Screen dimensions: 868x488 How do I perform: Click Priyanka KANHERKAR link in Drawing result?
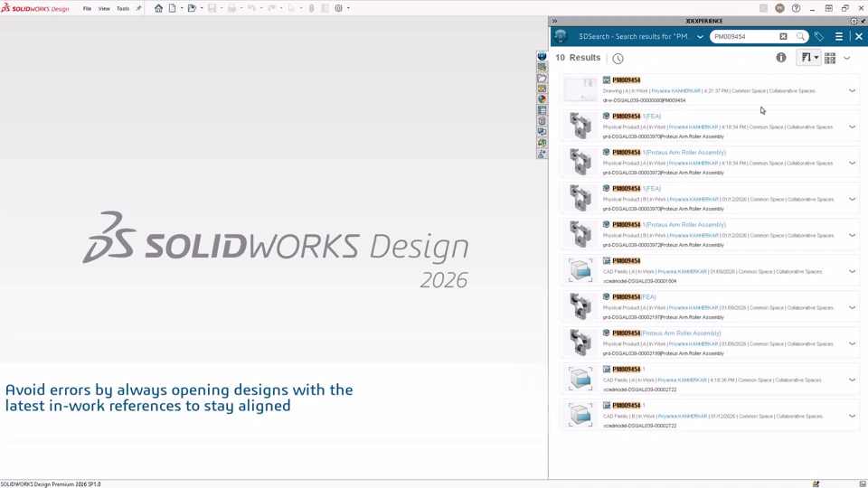pos(676,90)
